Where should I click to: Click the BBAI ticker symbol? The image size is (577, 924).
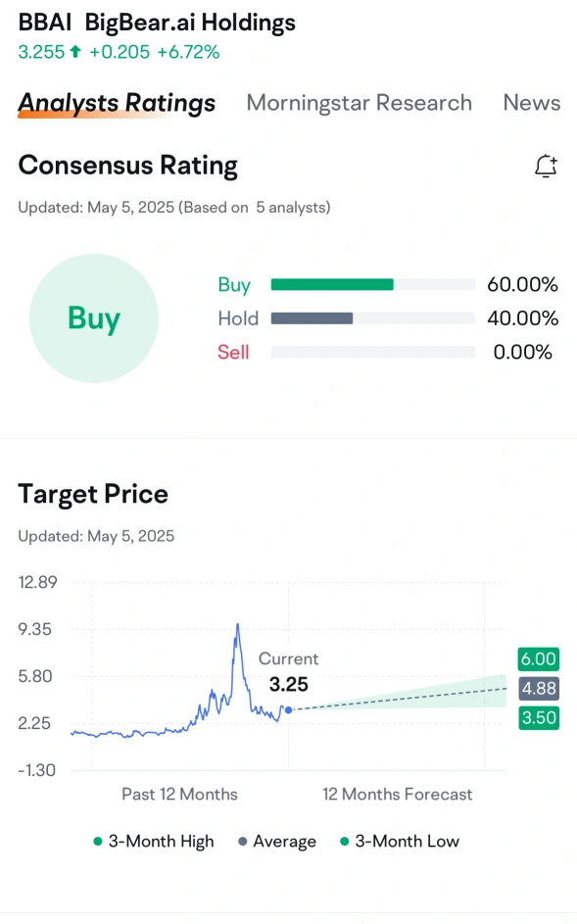(x=45, y=23)
